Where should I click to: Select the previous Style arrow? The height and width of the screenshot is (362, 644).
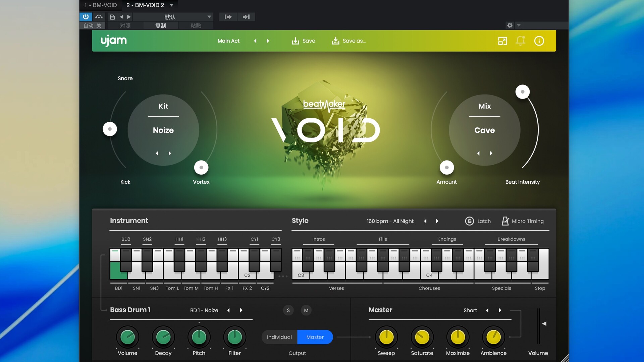[425, 221]
